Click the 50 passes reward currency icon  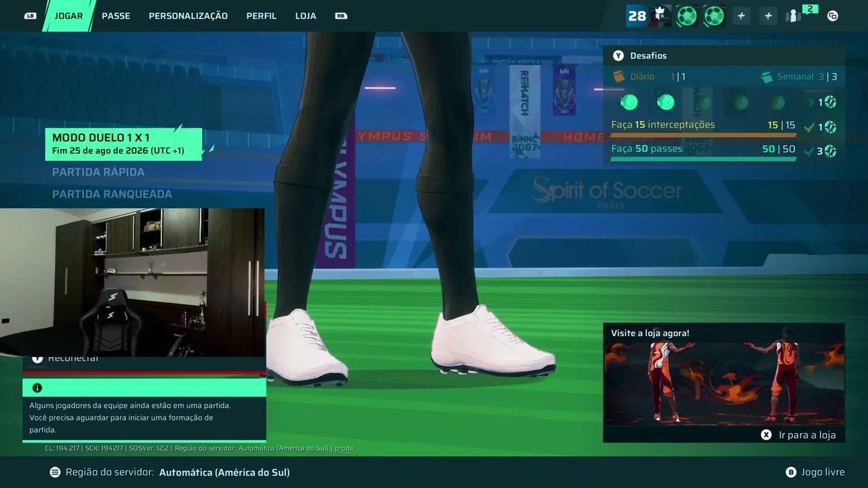click(830, 151)
